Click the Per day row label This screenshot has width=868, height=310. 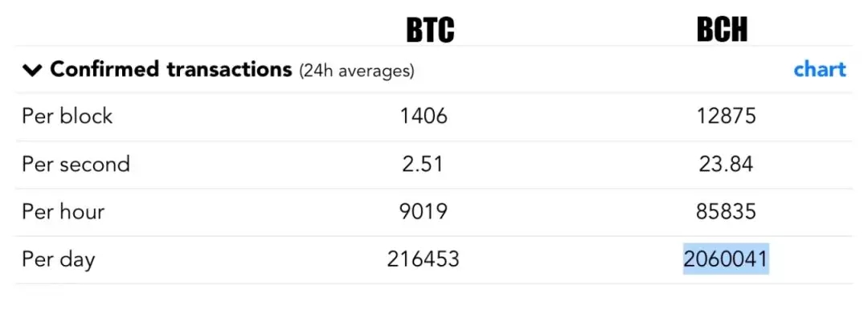tap(59, 259)
